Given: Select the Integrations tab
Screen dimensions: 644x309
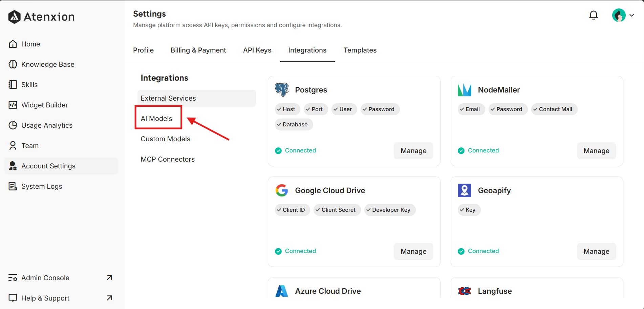Looking at the screenshot, I should point(307,50).
